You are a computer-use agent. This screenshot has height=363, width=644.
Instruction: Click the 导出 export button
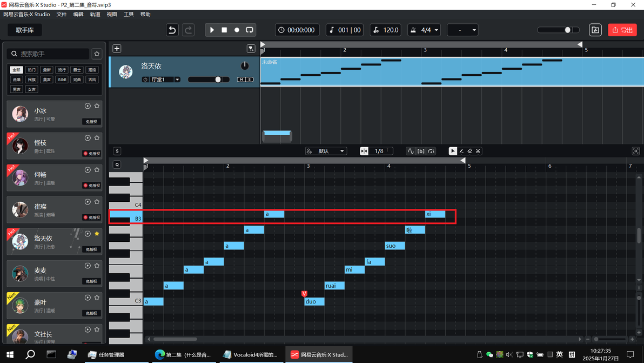pyautogui.click(x=622, y=30)
